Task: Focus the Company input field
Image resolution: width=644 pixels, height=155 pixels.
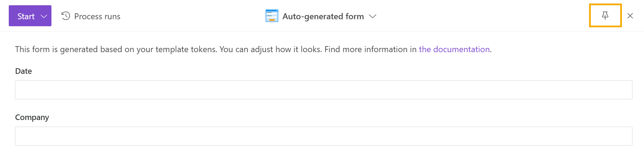Action: pyautogui.click(x=324, y=136)
